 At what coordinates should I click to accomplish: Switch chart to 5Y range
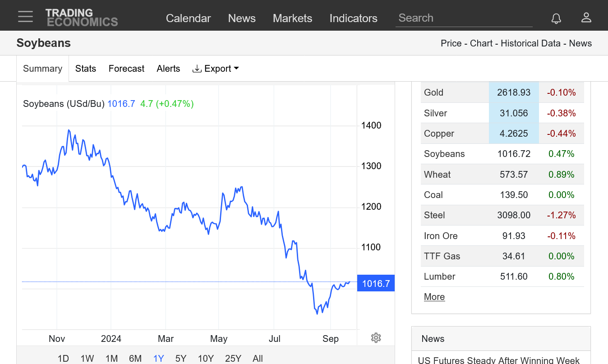click(180, 358)
